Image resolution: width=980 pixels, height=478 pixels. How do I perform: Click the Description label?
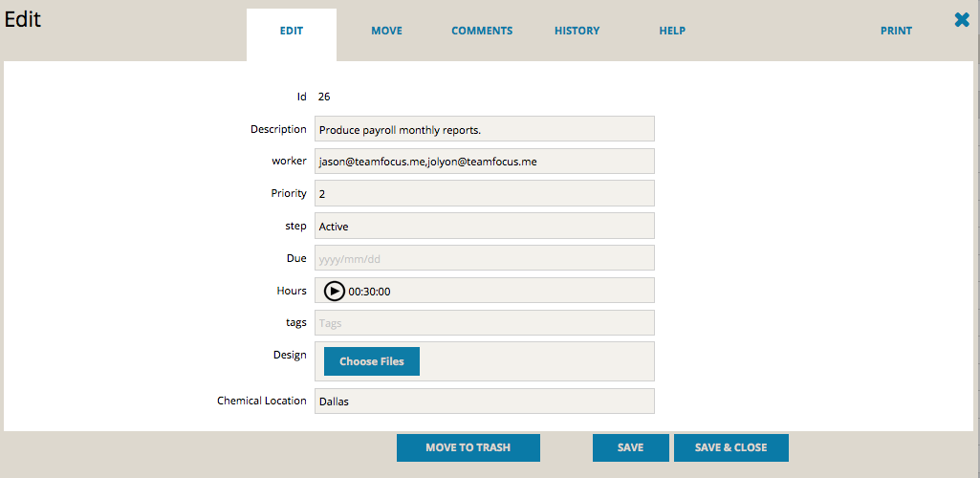coord(278,129)
